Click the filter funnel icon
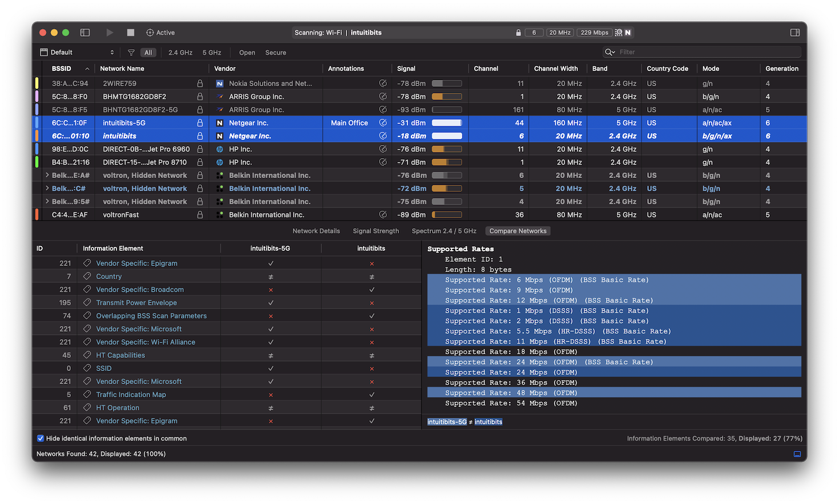This screenshot has width=839, height=504. coord(131,53)
